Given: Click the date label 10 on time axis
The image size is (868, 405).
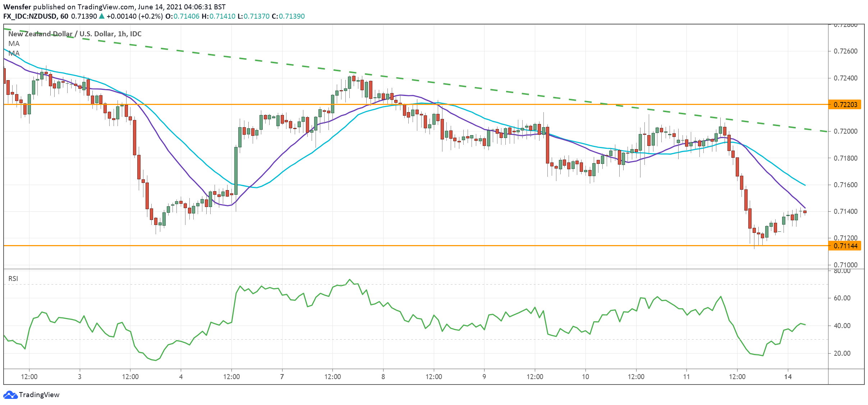Looking at the screenshot, I should (x=585, y=377).
